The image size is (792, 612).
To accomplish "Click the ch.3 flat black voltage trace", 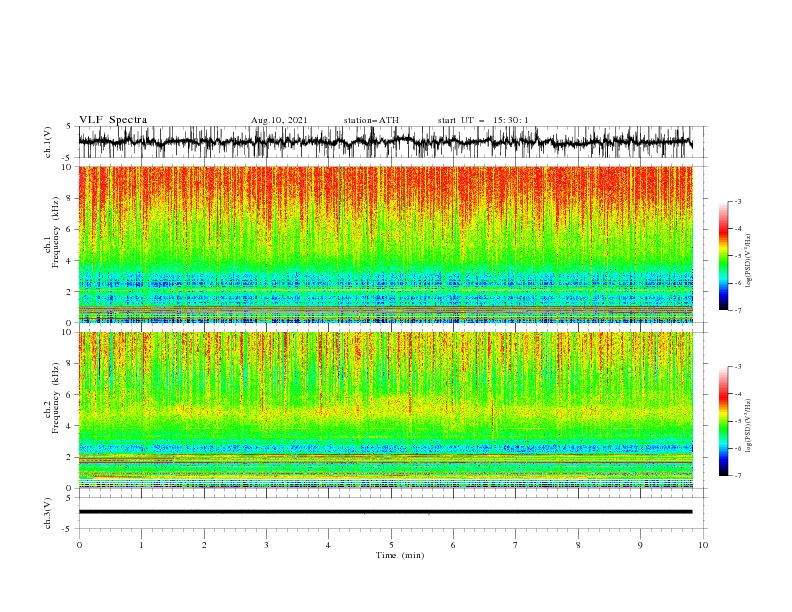I will (385, 512).
